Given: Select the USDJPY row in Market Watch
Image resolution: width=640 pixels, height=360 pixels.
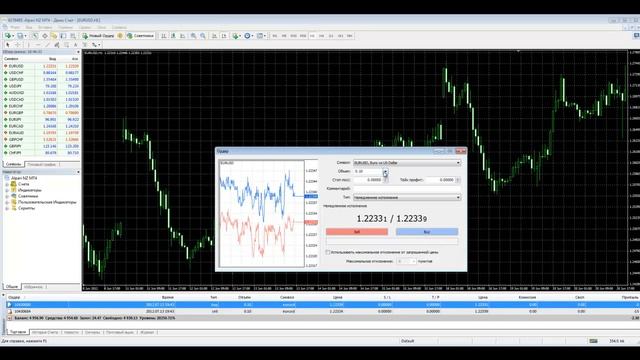Looking at the screenshot, I should click(x=41, y=86).
